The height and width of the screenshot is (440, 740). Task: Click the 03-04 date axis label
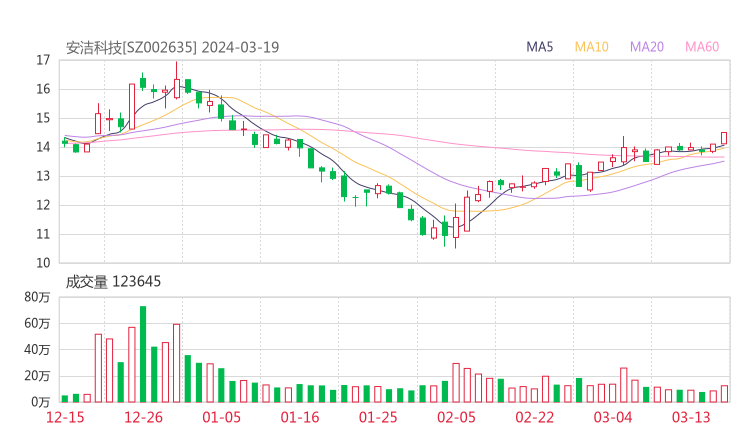coord(613,417)
